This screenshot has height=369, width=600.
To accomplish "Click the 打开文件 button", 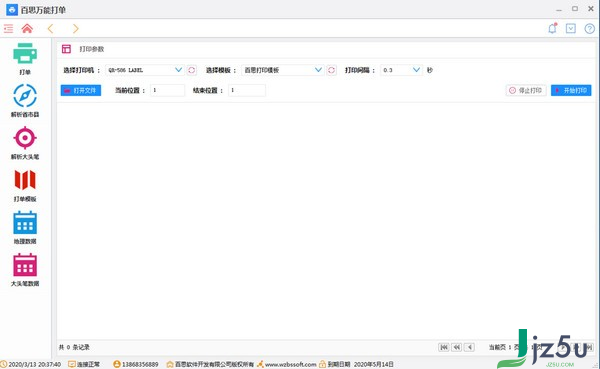I will (x=81, y=90).
